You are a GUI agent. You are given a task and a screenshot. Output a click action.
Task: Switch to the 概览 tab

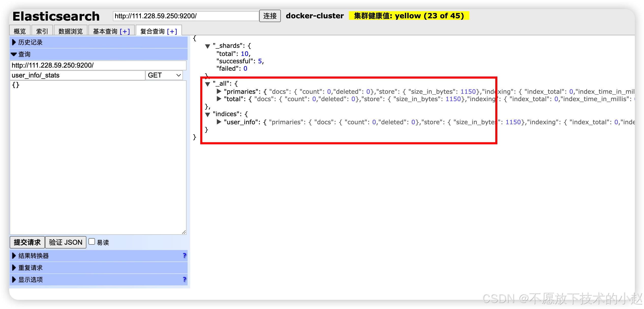[20, 31]
